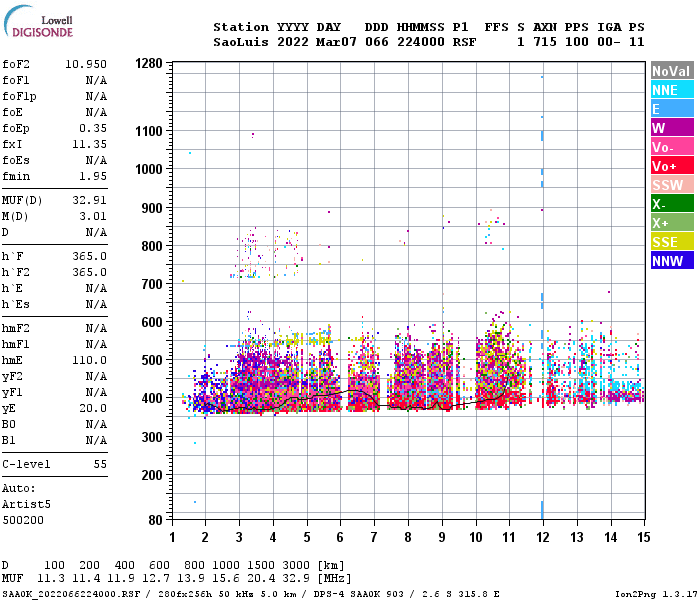Select the Vo- pink legend swatch
Image resolution: width=700 pixels, height=600 pixels.
(x=672, y=147)
